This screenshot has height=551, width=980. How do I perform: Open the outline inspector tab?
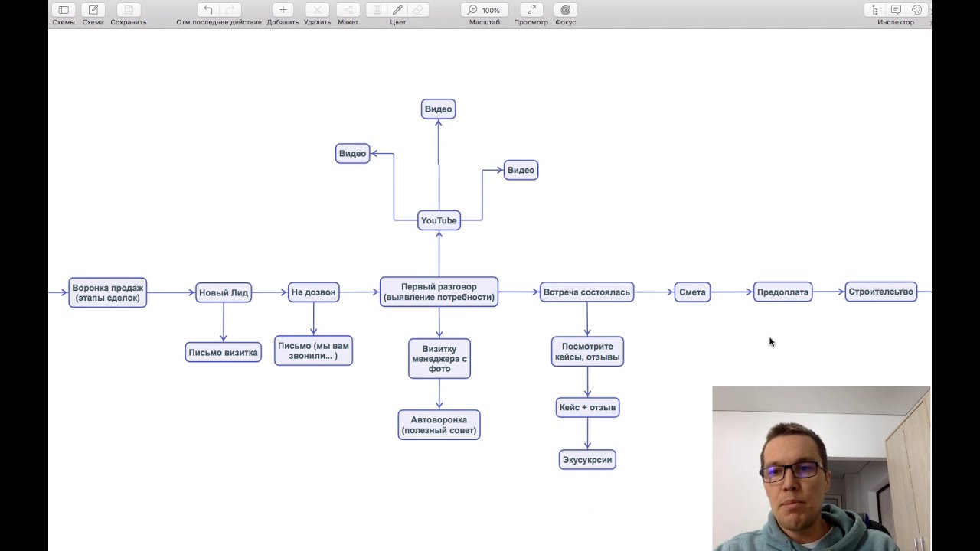click(875, 10)
